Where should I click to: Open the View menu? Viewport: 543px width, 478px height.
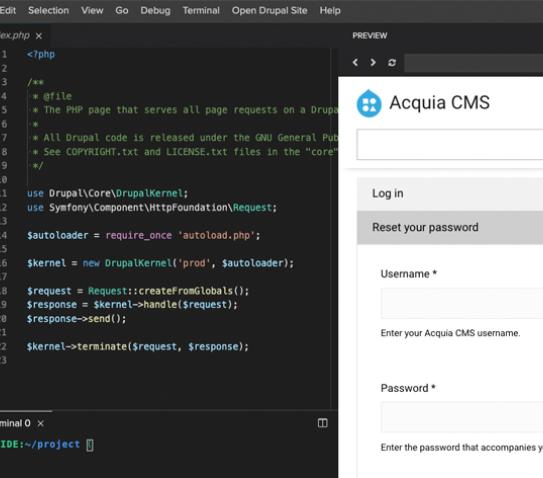click(x=92, y=10)
